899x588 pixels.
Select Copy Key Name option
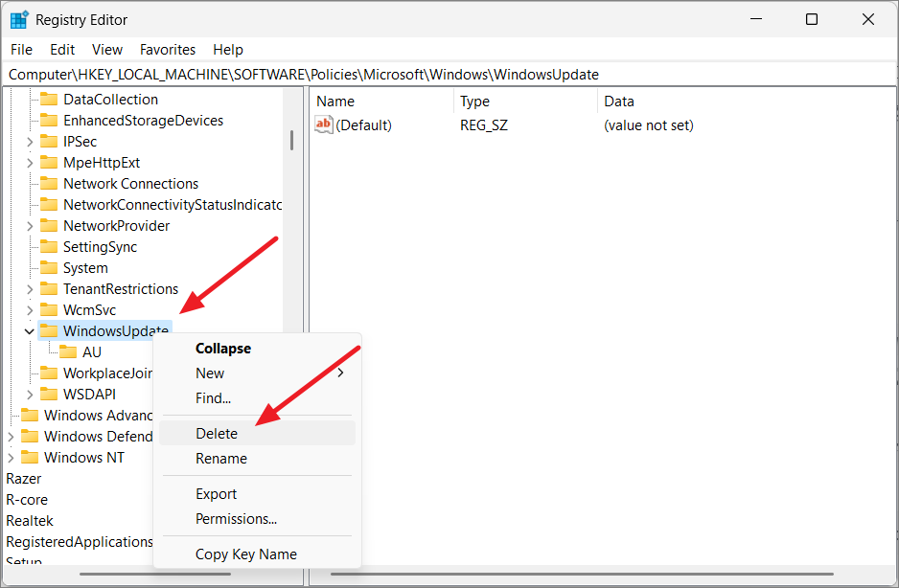(x=249, y=554)
